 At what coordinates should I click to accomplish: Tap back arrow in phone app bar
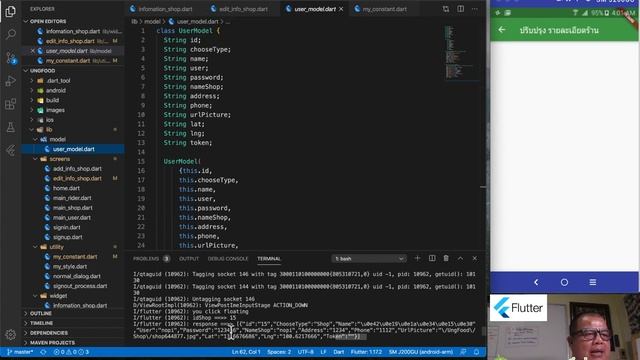(502, 30)
